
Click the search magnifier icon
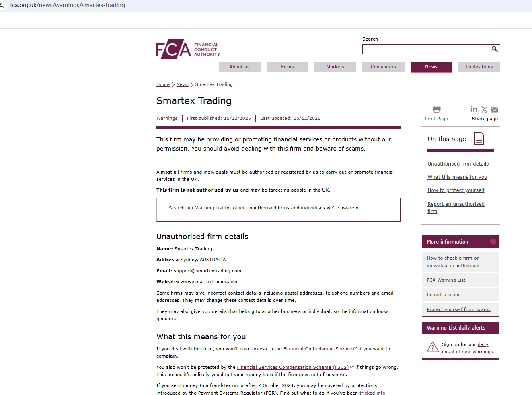[495, 49]
